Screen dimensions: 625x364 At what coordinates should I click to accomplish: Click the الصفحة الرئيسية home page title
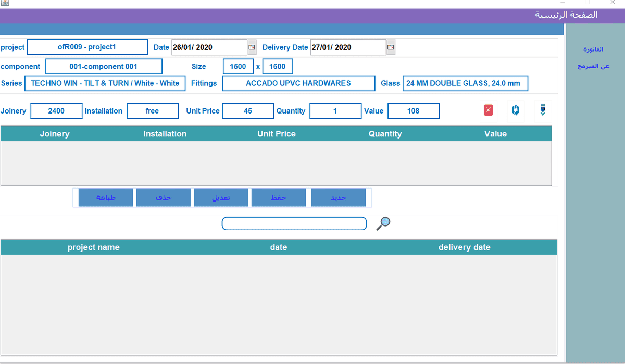[566, 15]
